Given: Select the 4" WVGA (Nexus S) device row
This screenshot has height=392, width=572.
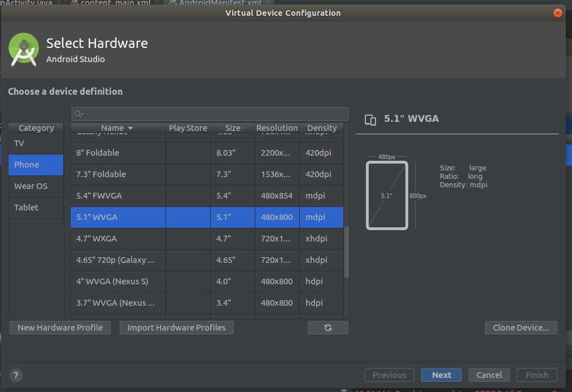Looking at the screenshot, I should 207,282.
